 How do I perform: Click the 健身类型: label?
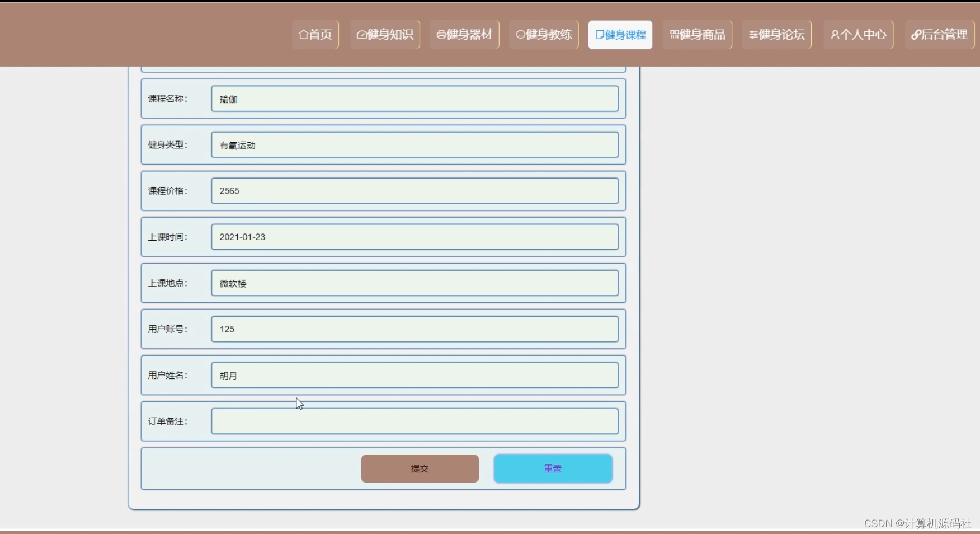pos(168,145)
